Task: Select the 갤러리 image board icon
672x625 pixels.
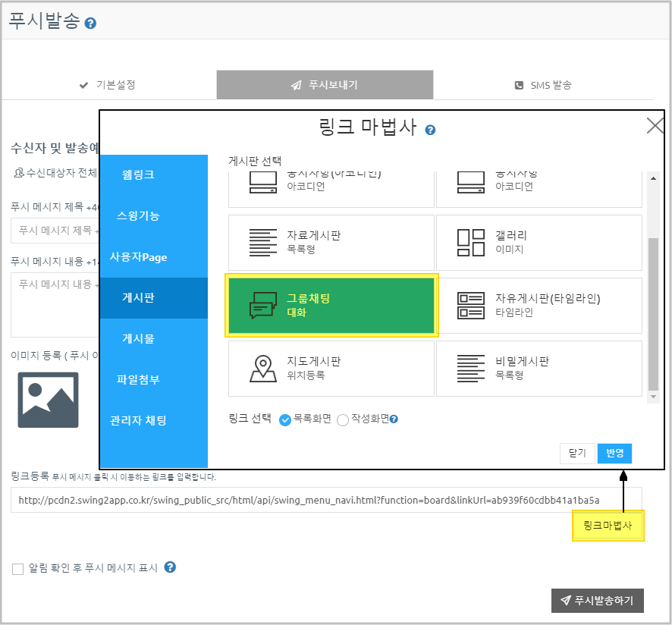Action: [x=471, y=242]
